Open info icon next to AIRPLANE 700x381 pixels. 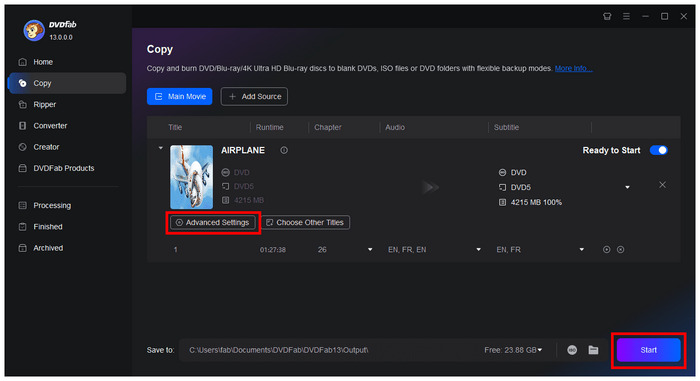tap(284, 151)
